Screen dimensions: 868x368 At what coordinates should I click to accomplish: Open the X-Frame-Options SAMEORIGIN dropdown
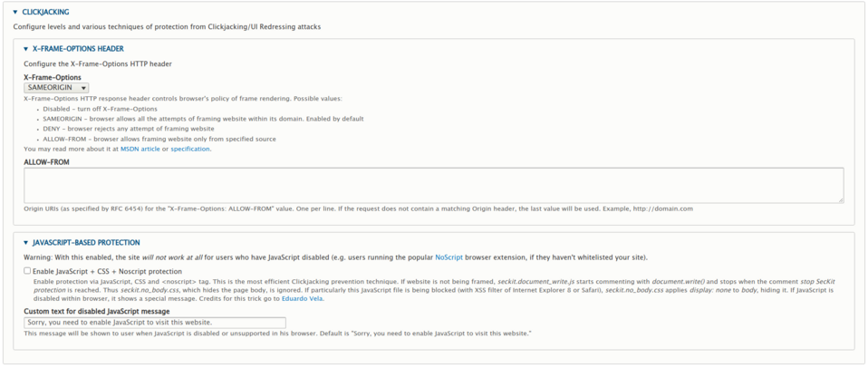(x=56, y=88)
